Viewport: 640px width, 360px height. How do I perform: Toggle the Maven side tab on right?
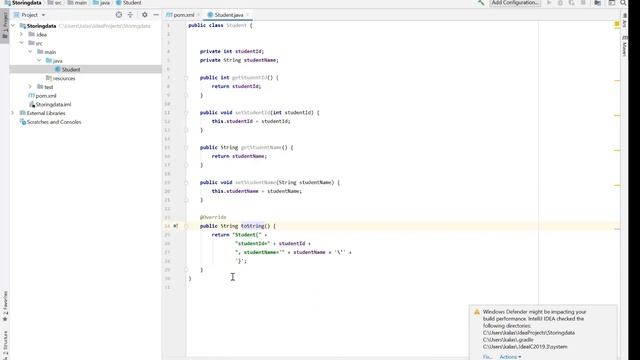coord(624,46)
